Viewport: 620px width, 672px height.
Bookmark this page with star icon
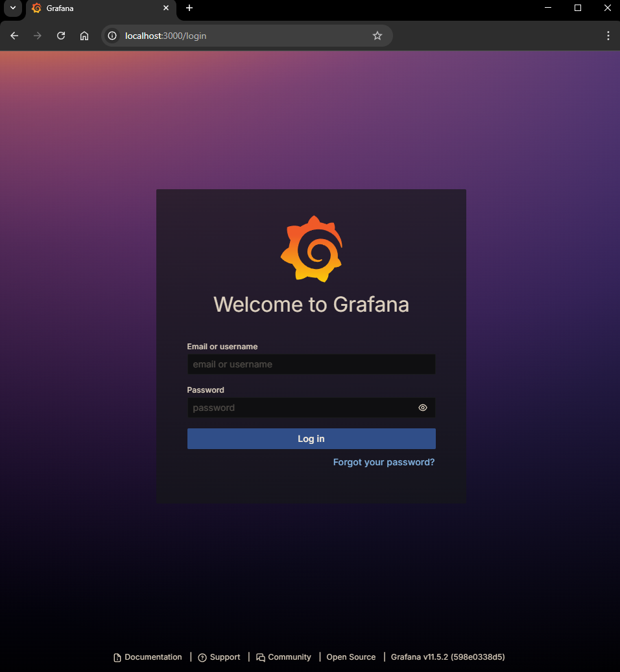point(377,36)
